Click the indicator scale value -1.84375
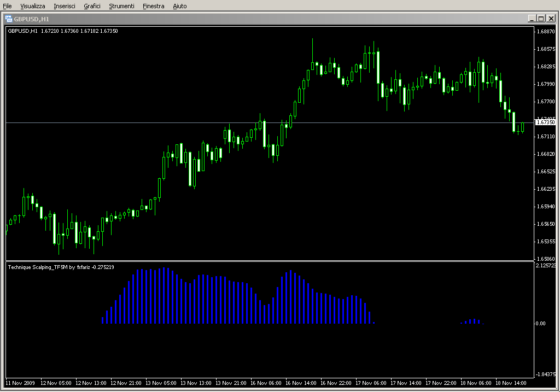Screen dimensions: 560x392 coord(546,374)
